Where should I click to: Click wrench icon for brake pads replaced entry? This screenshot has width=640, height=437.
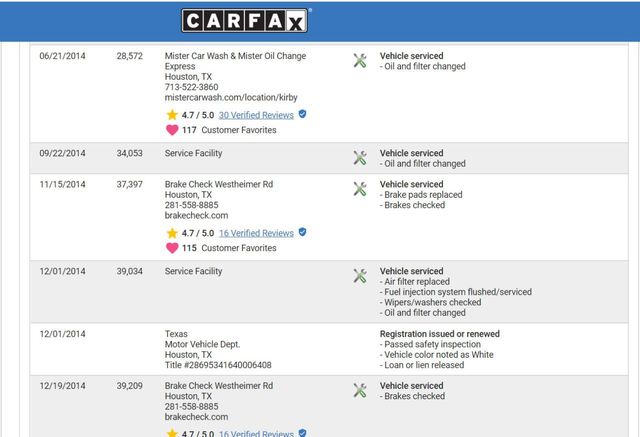(360, 189)
